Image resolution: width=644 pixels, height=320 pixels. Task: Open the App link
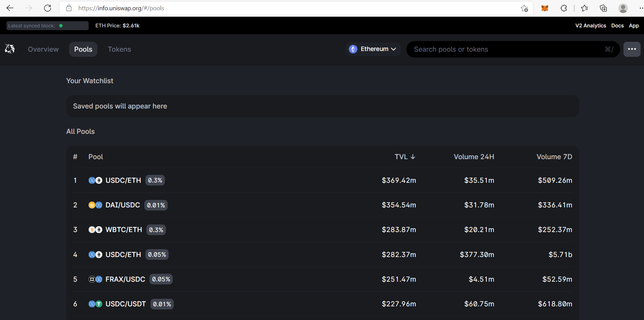point(634,26)
